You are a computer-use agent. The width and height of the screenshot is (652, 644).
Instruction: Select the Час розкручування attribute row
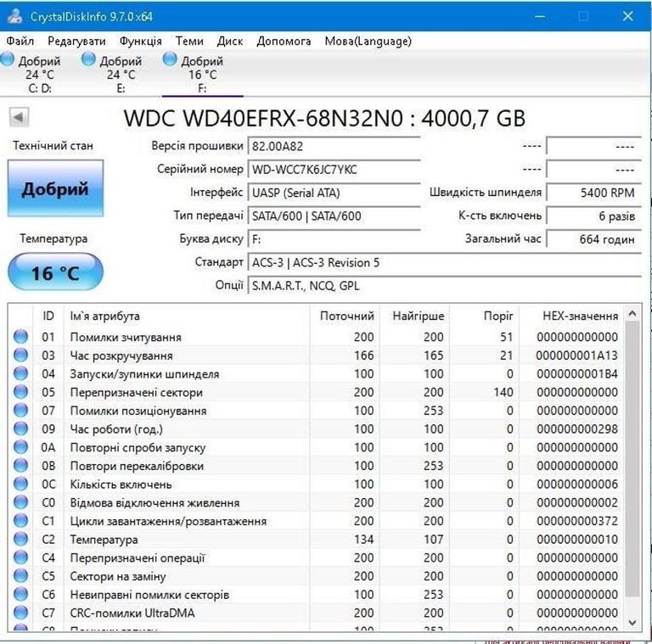point(315,355)
